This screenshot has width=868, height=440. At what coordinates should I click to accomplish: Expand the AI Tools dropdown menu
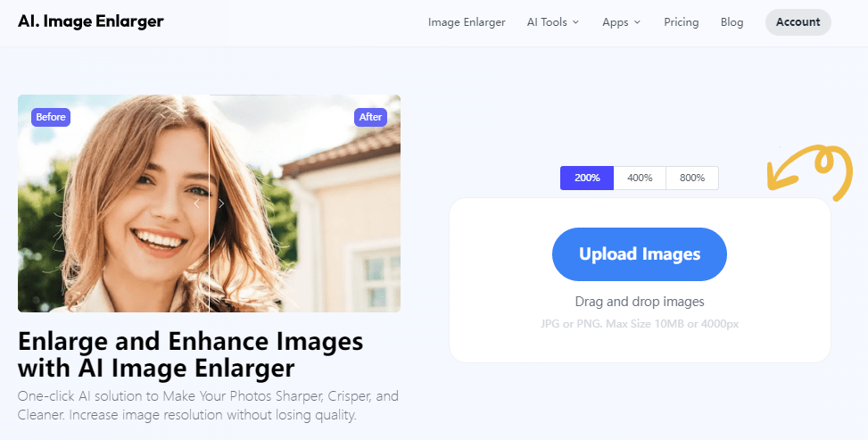click(553, 22)
